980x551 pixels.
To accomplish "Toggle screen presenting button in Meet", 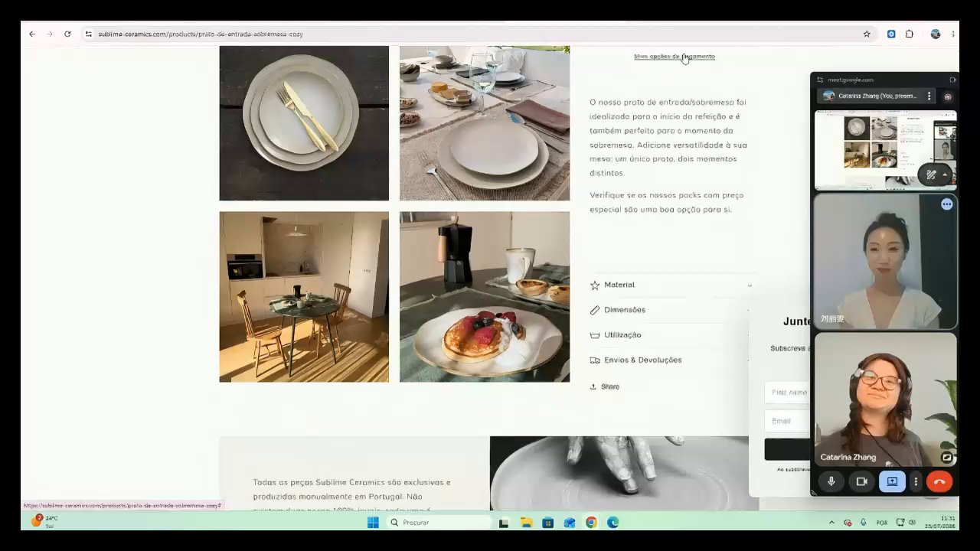I will [892, 481].
